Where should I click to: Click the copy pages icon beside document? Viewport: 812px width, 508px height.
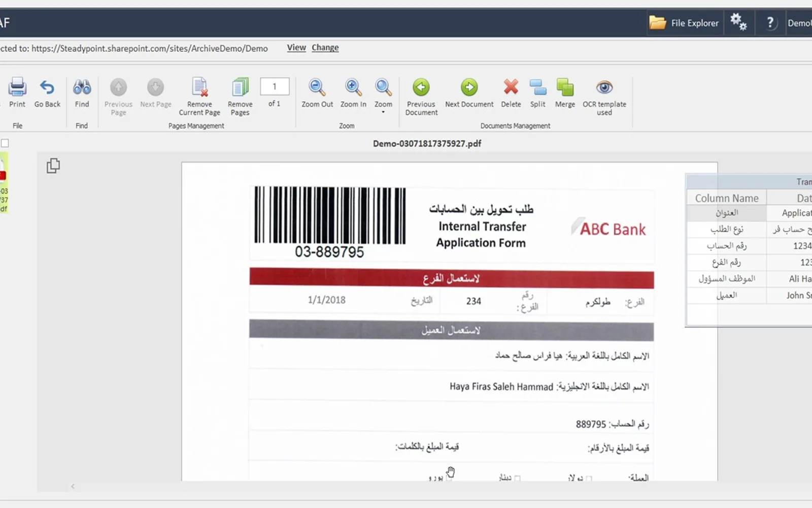click(x=53, y=166)
